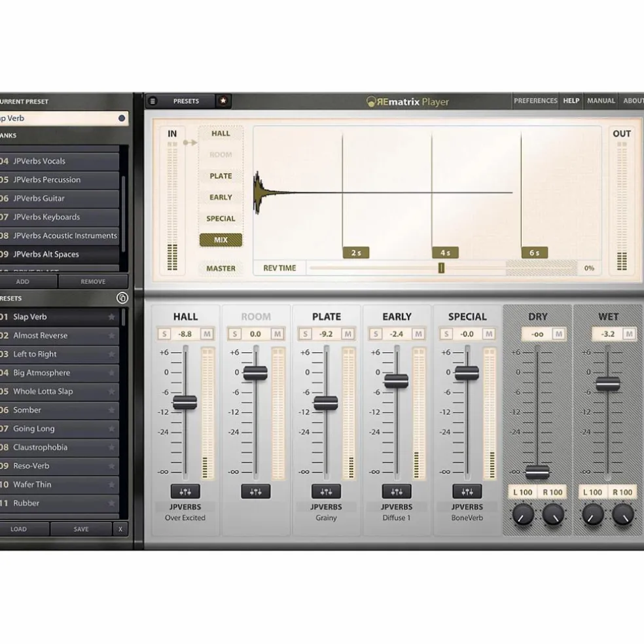
Task: Open the Preferences menu
Action: point(535,101)
